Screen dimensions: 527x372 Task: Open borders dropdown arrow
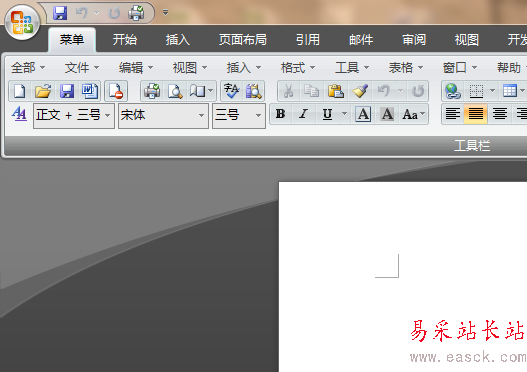tap(492, 91)
